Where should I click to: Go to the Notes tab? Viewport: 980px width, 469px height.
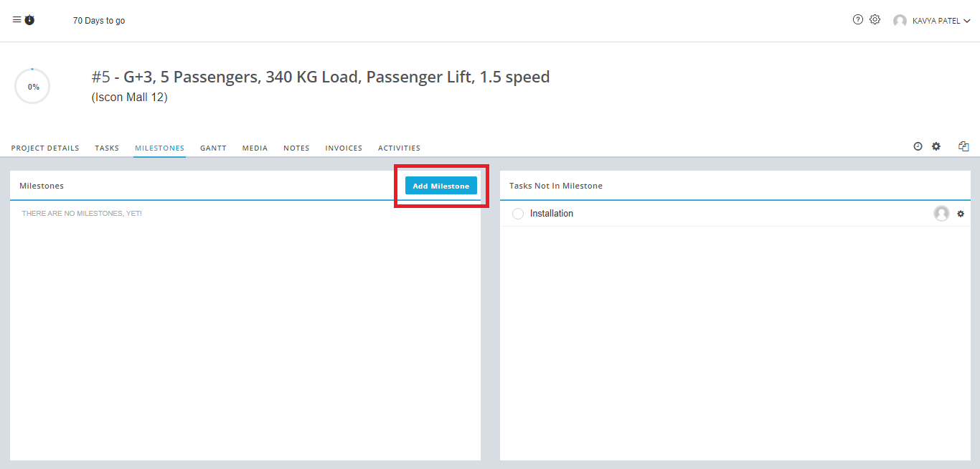[296, 148]
